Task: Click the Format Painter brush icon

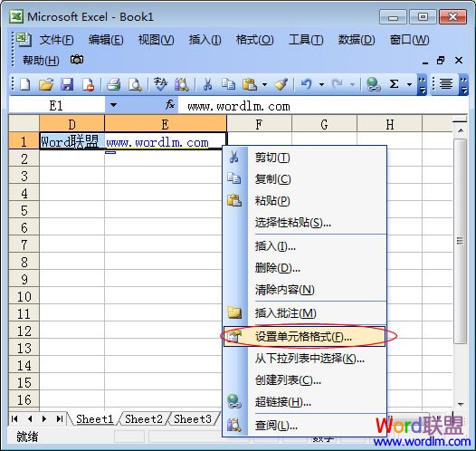Action: (x=281, y=84)
